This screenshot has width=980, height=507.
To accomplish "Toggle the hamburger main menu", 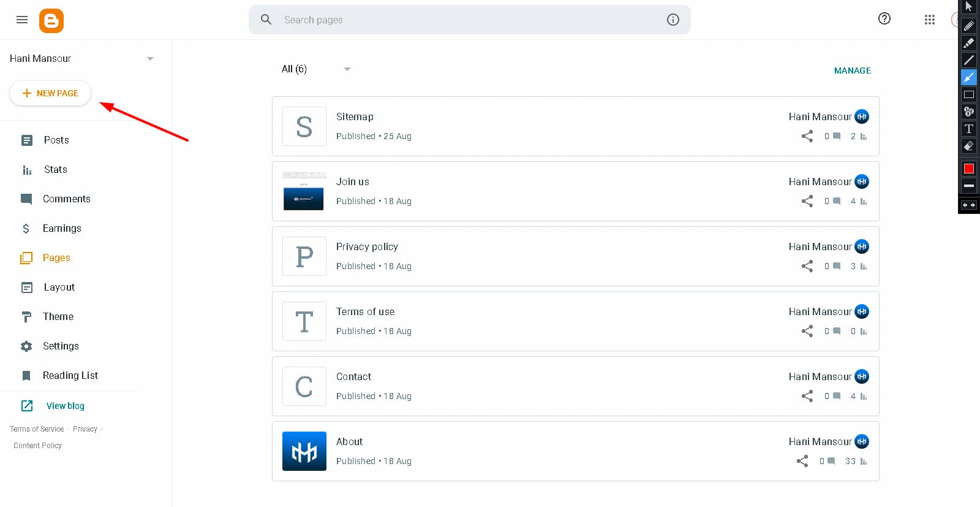I will 22,20.
